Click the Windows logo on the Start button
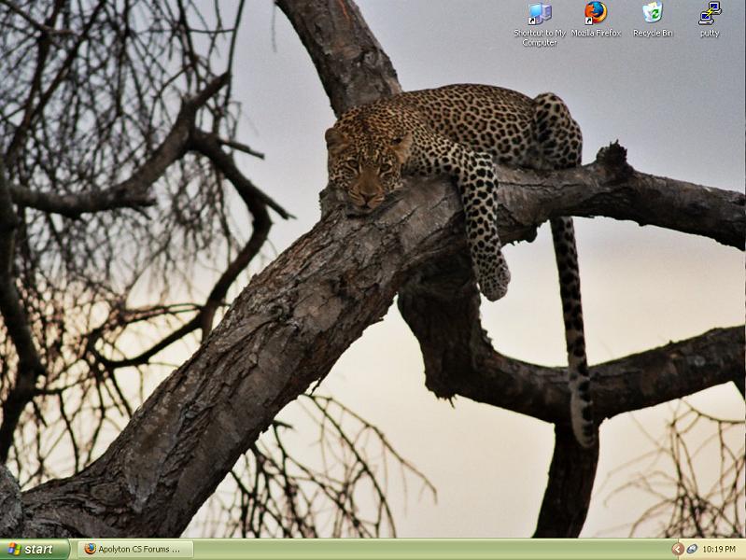 (13, 549)
